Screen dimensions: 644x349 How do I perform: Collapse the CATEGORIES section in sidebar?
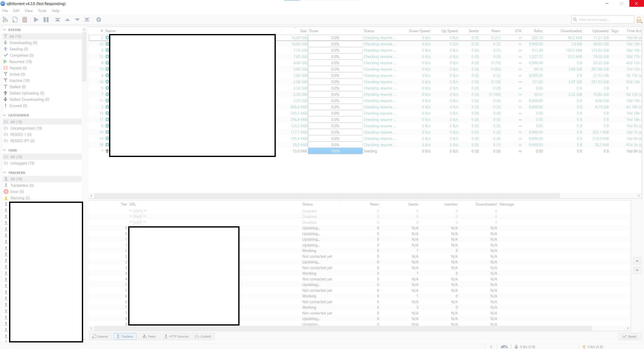coord(5,115)
